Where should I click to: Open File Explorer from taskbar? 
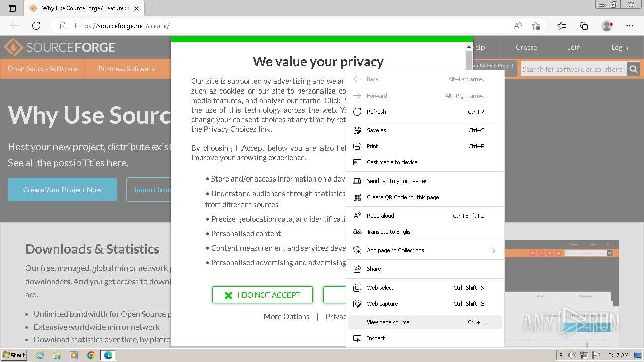[57, 355]
